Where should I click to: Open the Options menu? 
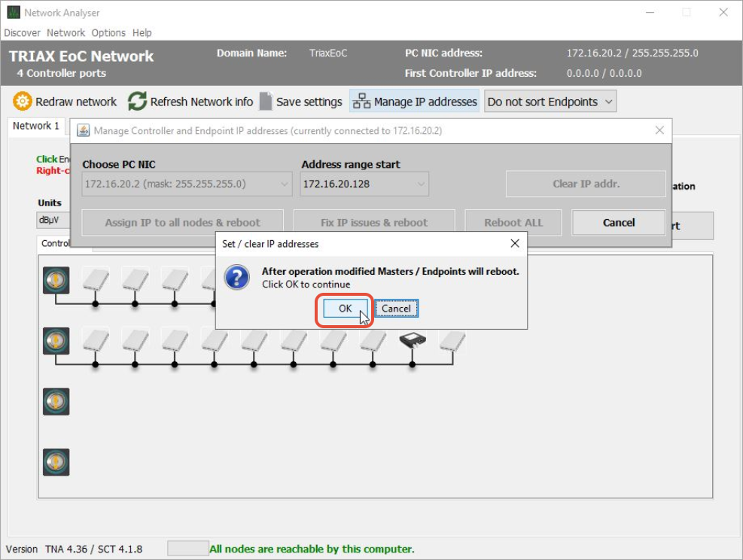point(108,32)
